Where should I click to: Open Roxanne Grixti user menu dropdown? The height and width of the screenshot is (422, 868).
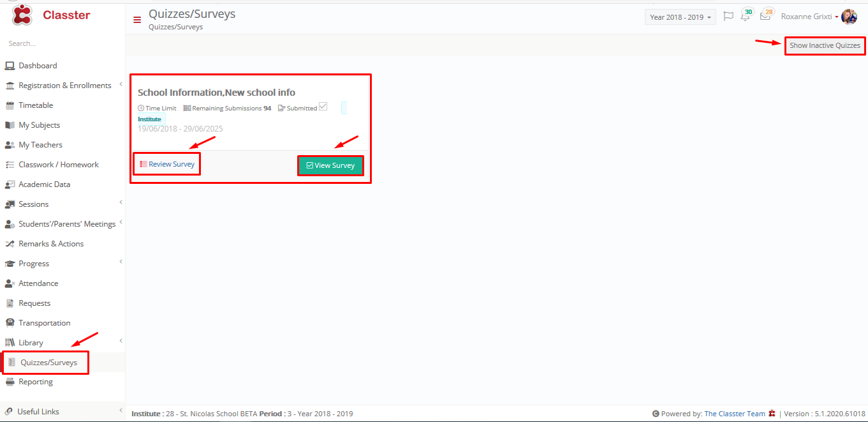[809, 17]
